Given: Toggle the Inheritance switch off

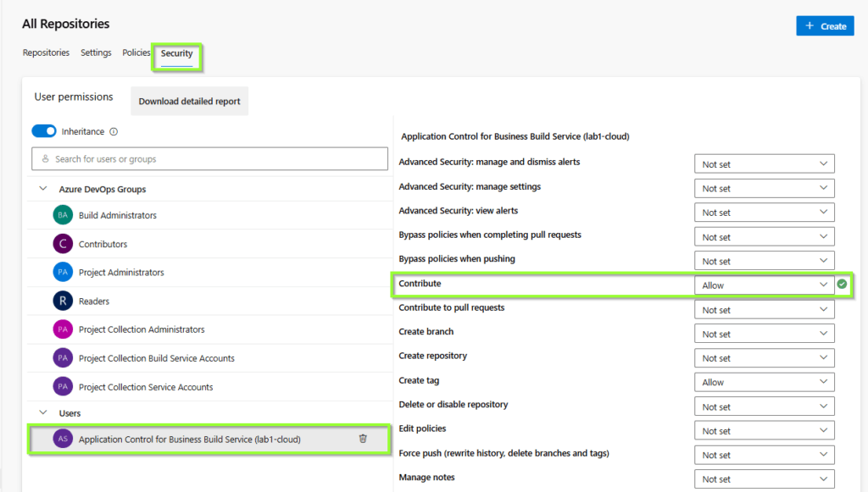Looking at the screenshot, I should [44, 131].
